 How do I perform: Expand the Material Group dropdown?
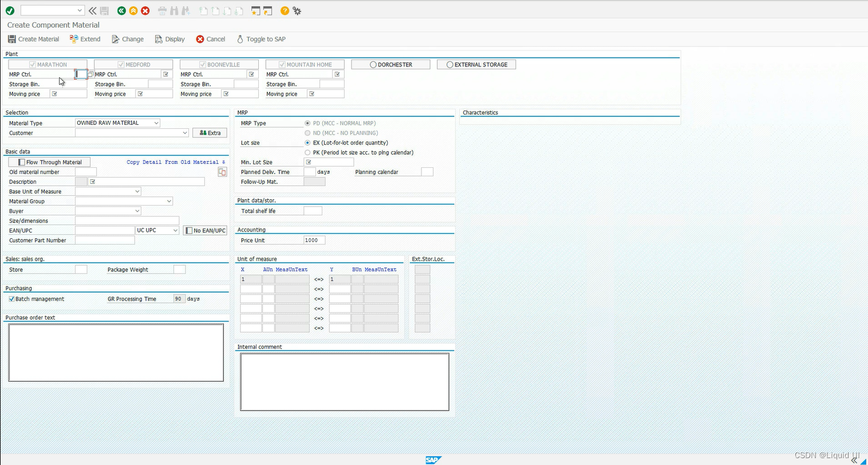click(168, 201)
